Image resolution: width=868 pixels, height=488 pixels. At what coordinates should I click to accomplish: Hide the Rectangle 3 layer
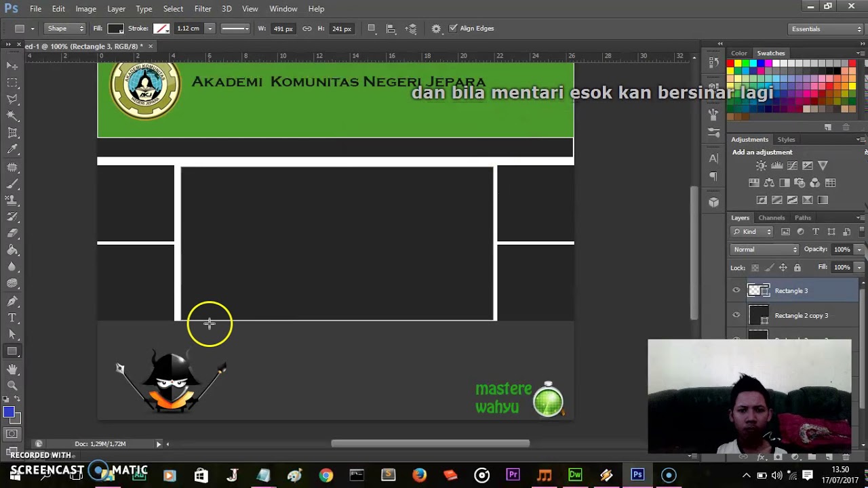[x=736, y=291]
